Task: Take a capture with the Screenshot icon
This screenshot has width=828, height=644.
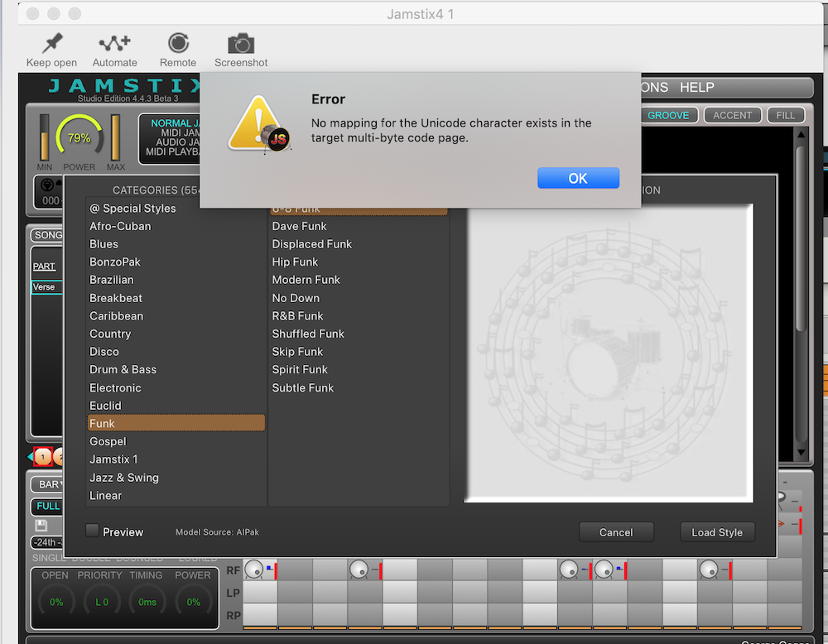Action: (x=241, y=44)
